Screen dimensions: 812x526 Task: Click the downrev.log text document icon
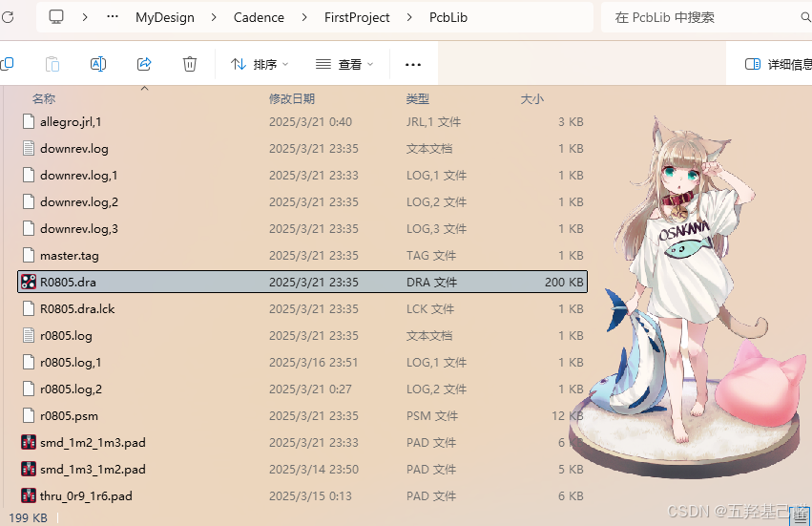pyautogui.click(x=29, y=149)
